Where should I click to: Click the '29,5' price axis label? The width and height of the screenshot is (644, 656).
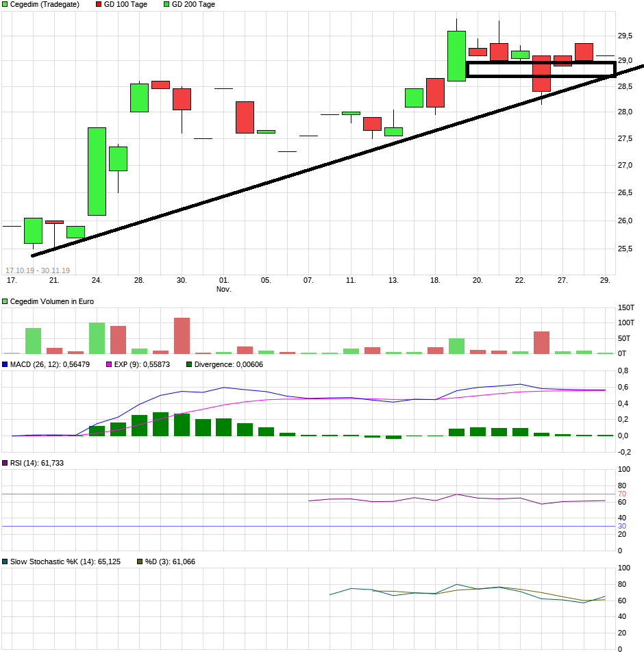click(626, 36)
